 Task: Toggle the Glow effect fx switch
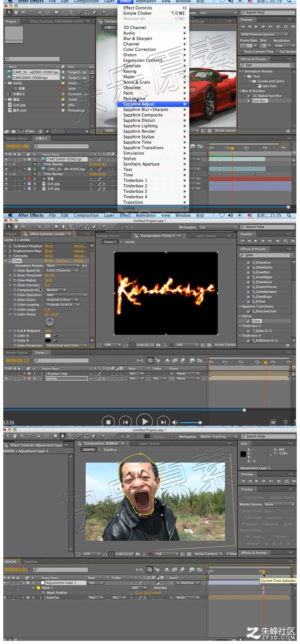[10, 260]
